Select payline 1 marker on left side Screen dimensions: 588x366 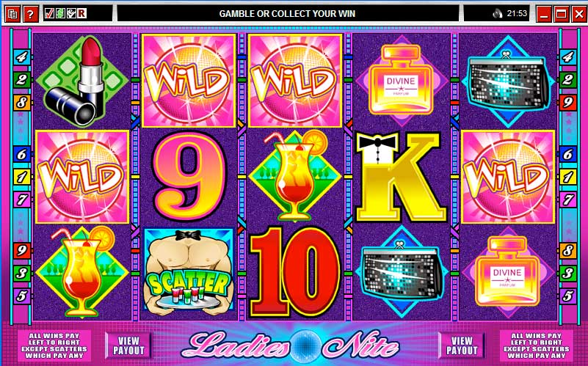[21, 177]
